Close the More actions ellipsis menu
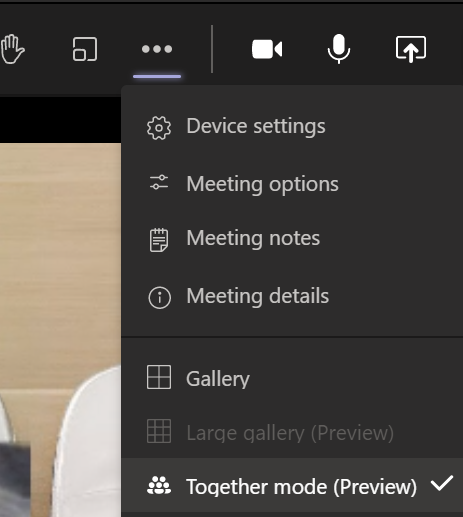463x517 pixels. click(x=157, y=49)
